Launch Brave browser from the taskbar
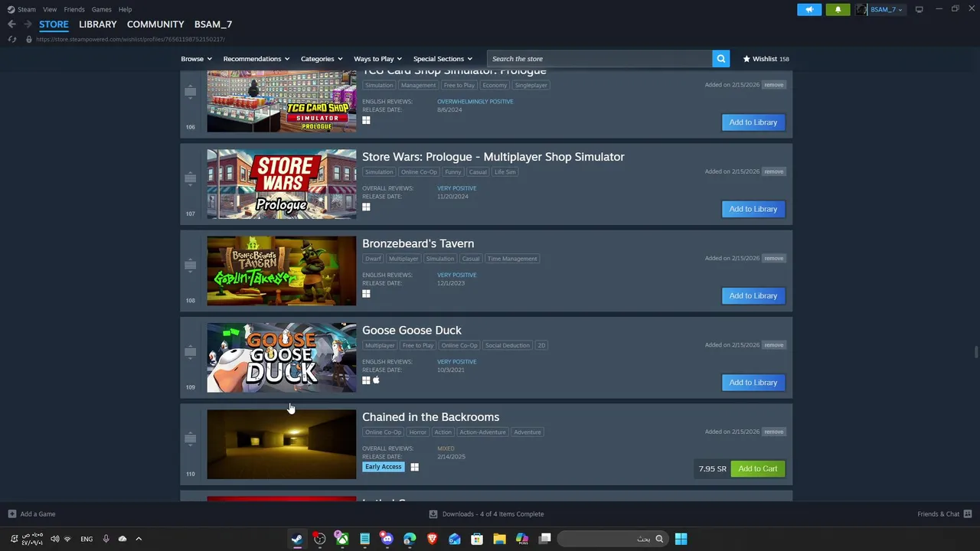Viewport: 980px width, 551px height. [x=432, y=539]
